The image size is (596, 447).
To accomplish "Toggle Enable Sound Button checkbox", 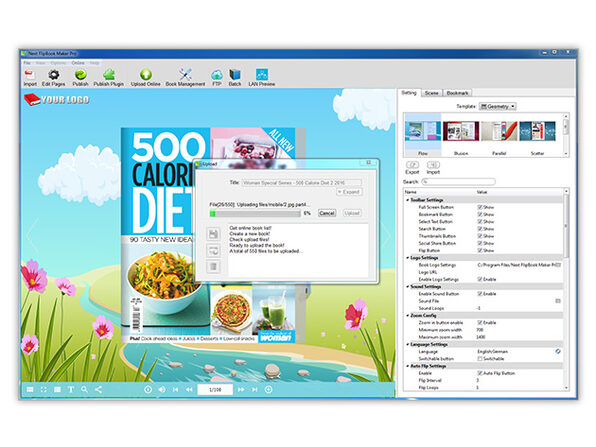I will (x=480, y=294).
